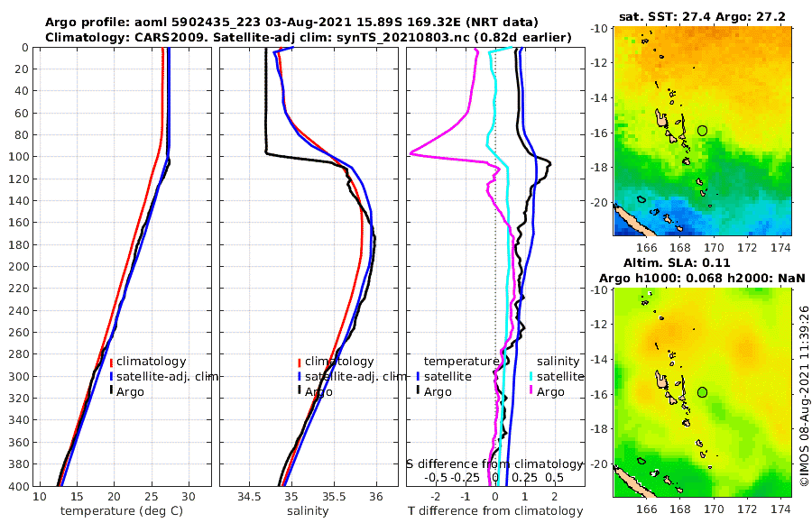Click the magenta salinity minimum spike near 100 m
This screenshot has width=812, height=523.
click(x=412, y=153)
